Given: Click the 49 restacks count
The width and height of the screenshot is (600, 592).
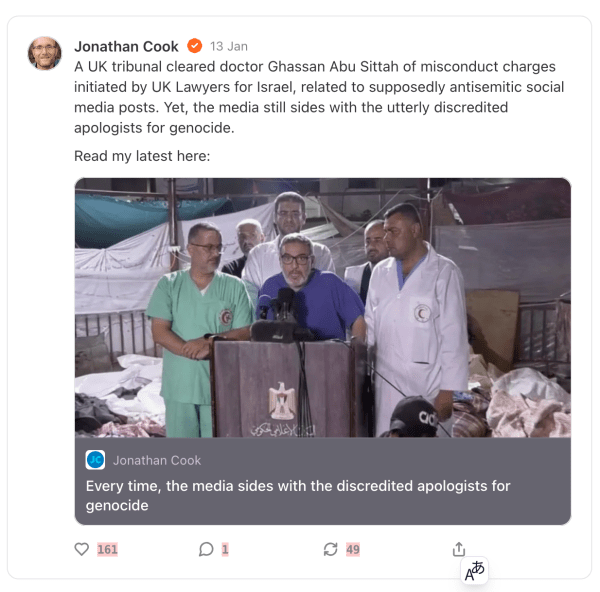Looking at the screenshot, I should pyautogui.click(x=352, y=549).
